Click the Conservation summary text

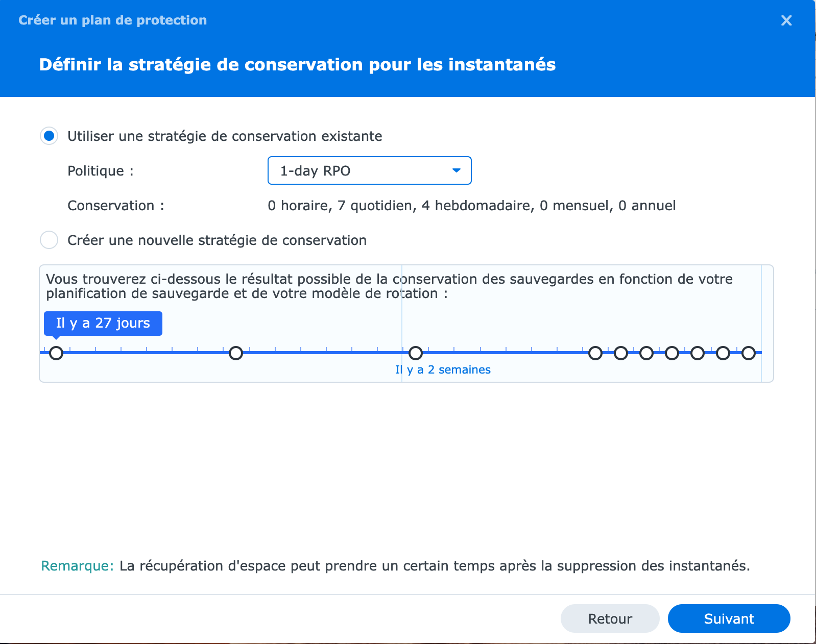click(471, 206)
